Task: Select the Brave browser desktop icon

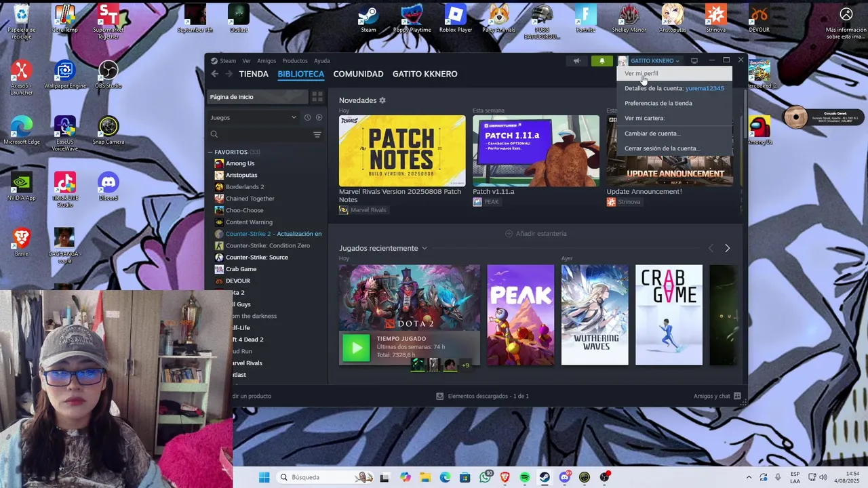Action: click(x=22, y=243)
